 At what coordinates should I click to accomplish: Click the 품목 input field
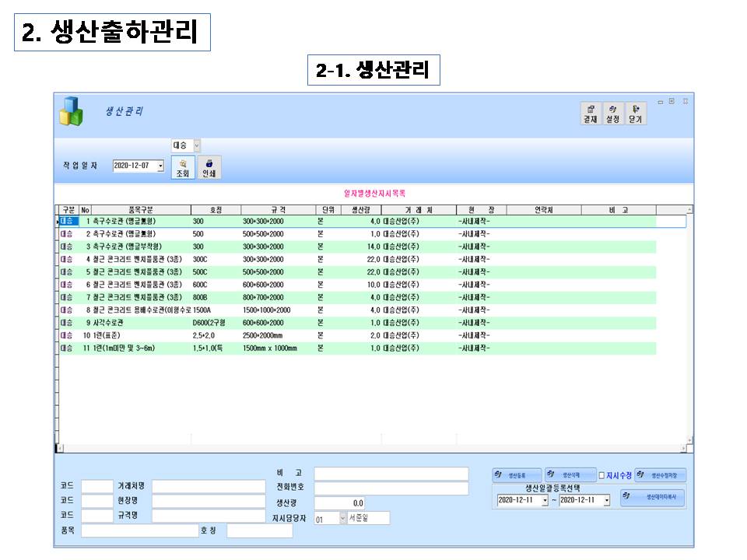(140, 530)
